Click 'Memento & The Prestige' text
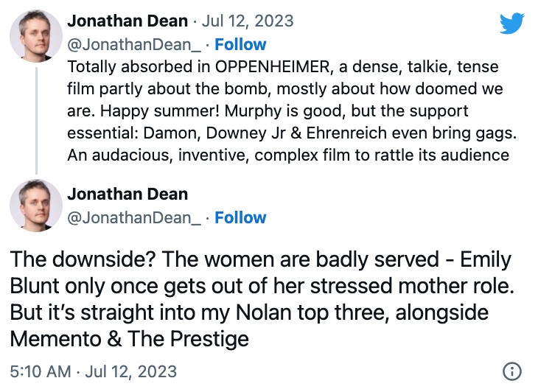Screen dimensions: 538x392 (130, 339)
